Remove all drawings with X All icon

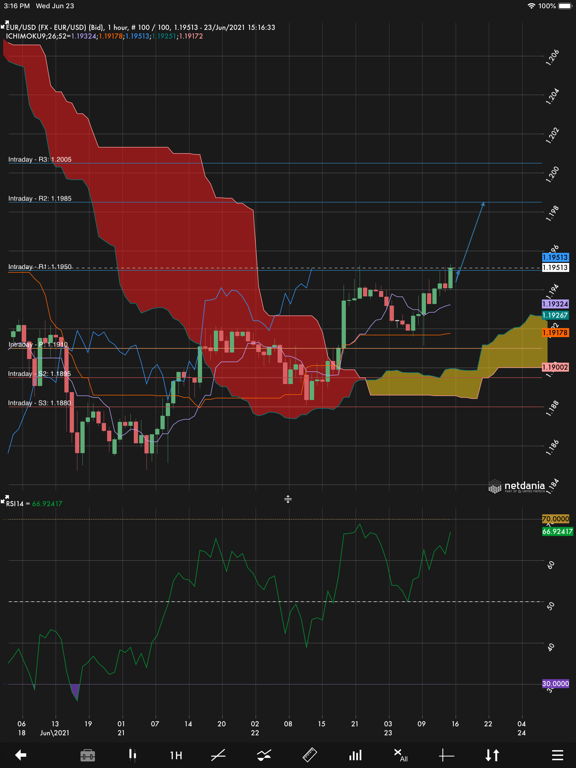[401, 755]
